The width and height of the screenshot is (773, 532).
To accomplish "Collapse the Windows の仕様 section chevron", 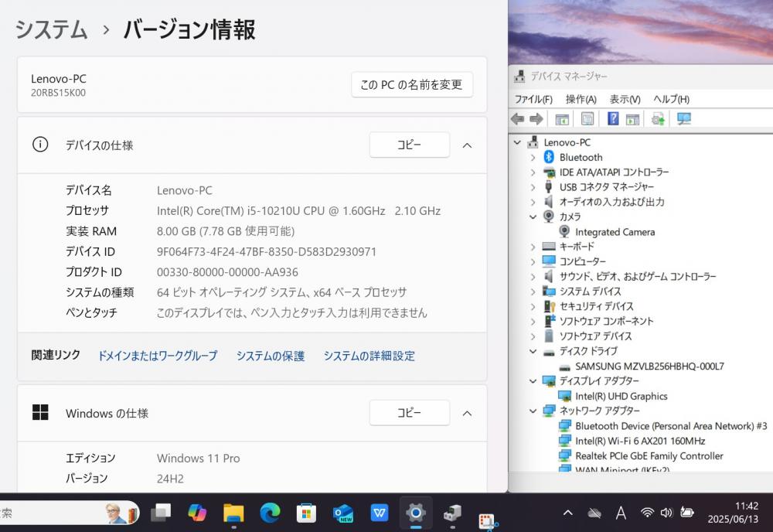I will pyautogui.click(x=467, y=413).
